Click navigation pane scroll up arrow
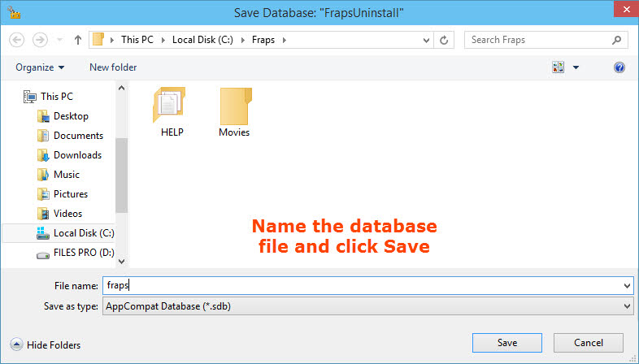The width and height of the screenshot is (639, 364). 121,88
